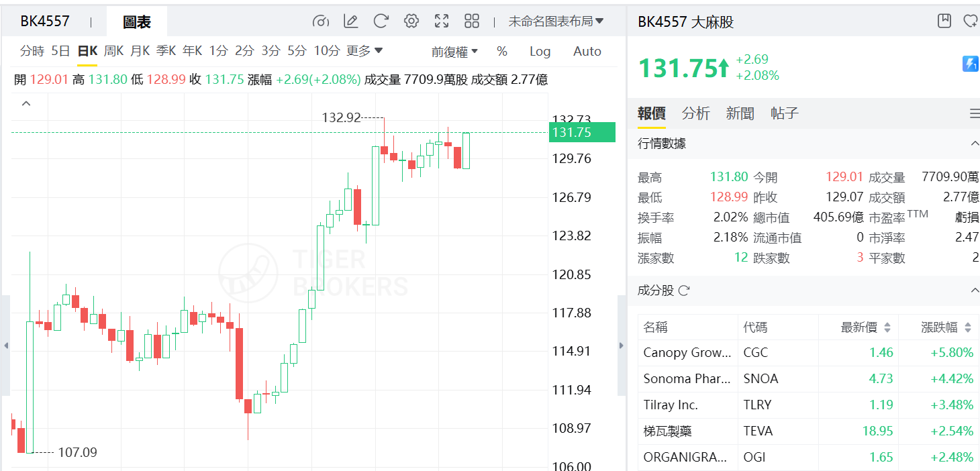Viewport: 980px width, 471px height.
Task: Open the three-line menu in quote tabs
Action: pyautogui.click(x=974, y=114)
